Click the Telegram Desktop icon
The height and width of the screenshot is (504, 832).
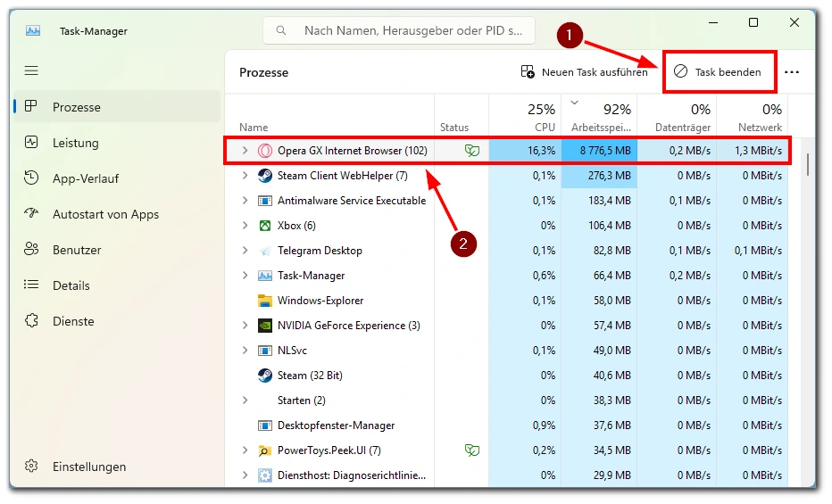pos(265,251)
